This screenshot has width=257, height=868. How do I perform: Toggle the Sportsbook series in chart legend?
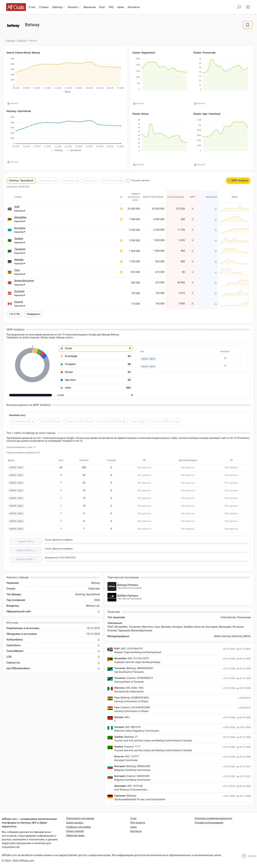pyautogui.click(x=74, y=151)
